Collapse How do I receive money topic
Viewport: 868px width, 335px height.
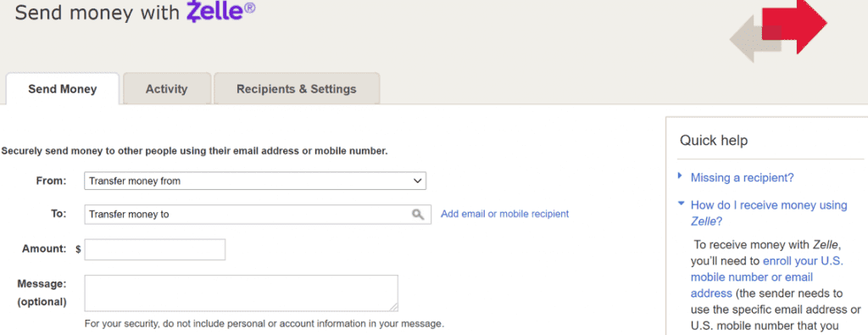(x=769, y=213)
